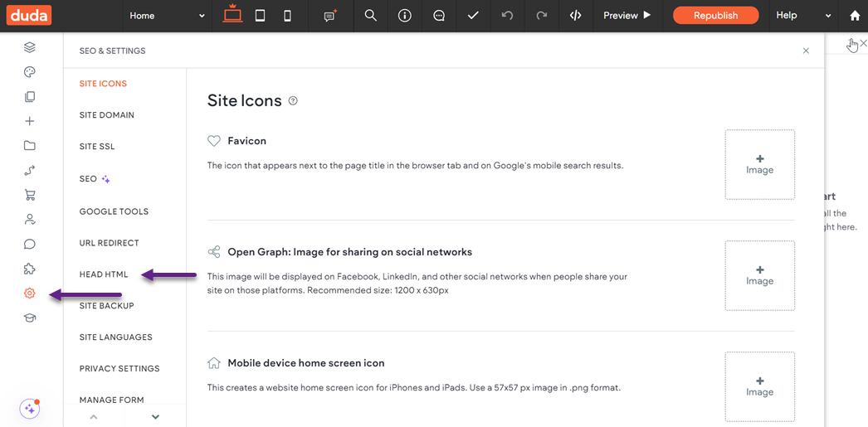Click the Favicon heading text
This screenshot has height=427, width=868.
(247, 141)
